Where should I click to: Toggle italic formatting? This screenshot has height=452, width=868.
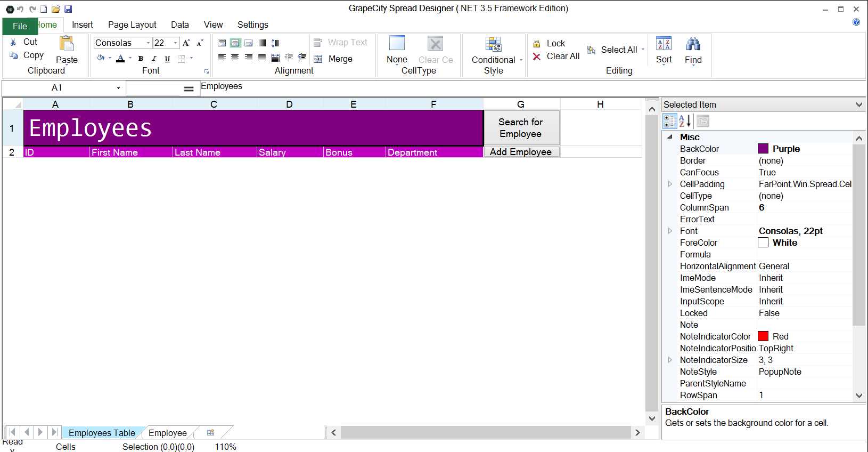[154, 59]
